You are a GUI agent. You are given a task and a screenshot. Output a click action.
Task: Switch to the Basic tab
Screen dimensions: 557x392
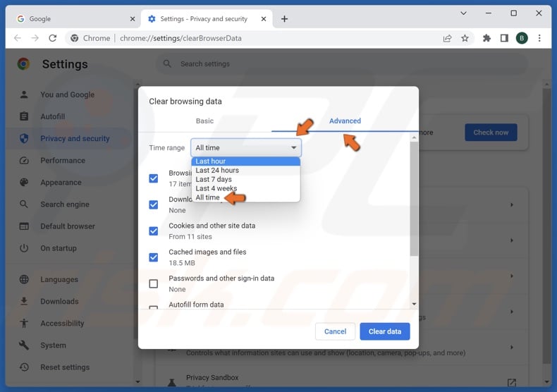coord(204,121)
